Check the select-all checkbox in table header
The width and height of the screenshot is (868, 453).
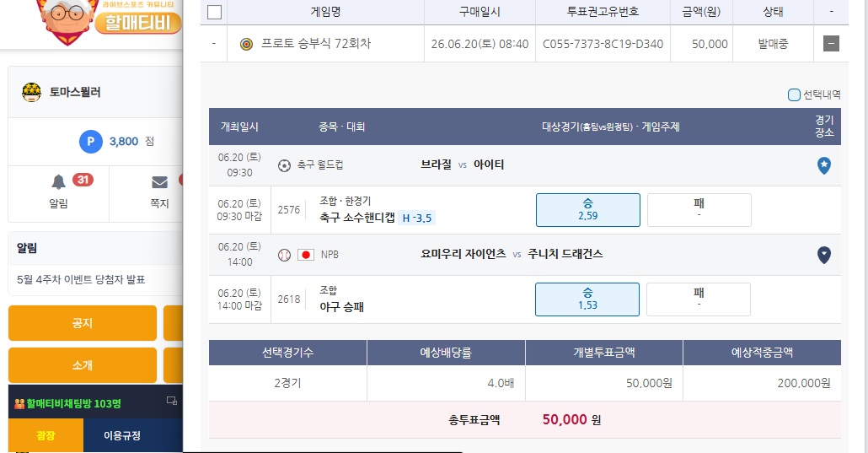point(214,12)
